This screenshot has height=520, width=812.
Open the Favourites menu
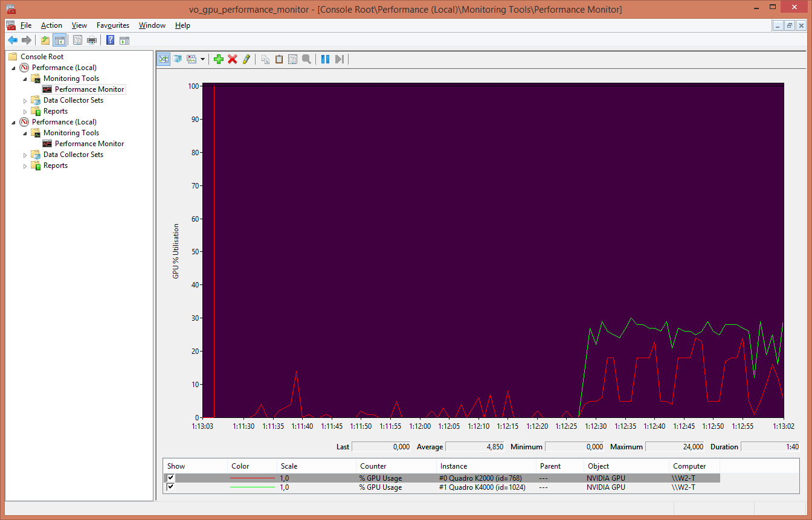click(113, 25)
